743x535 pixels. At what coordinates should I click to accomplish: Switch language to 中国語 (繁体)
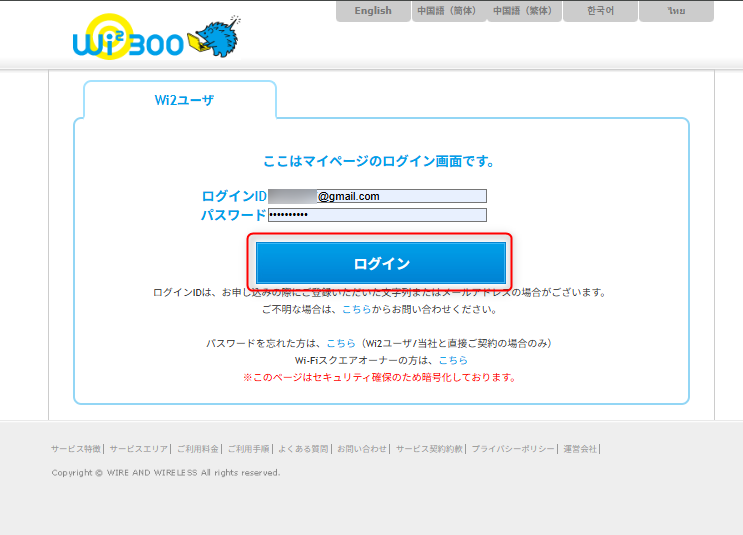[524, 11]
